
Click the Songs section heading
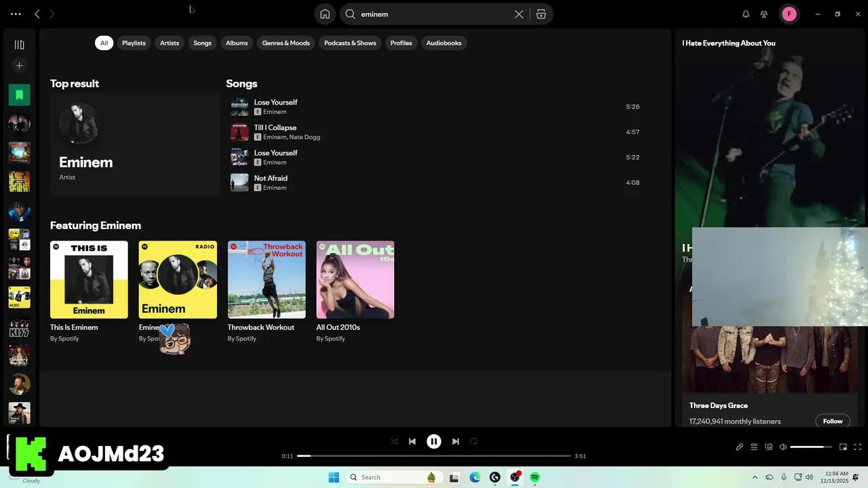pyautogui.click(x=241, y=83)
